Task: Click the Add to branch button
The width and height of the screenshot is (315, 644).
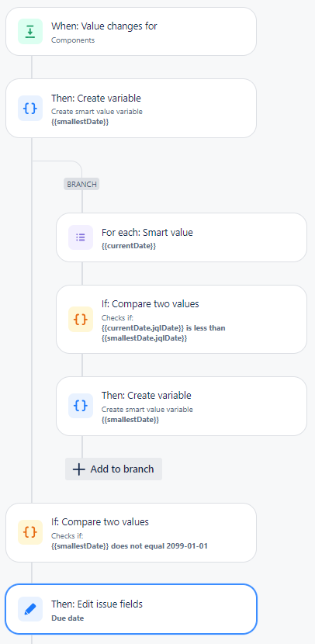Action: tap(114, 469)
